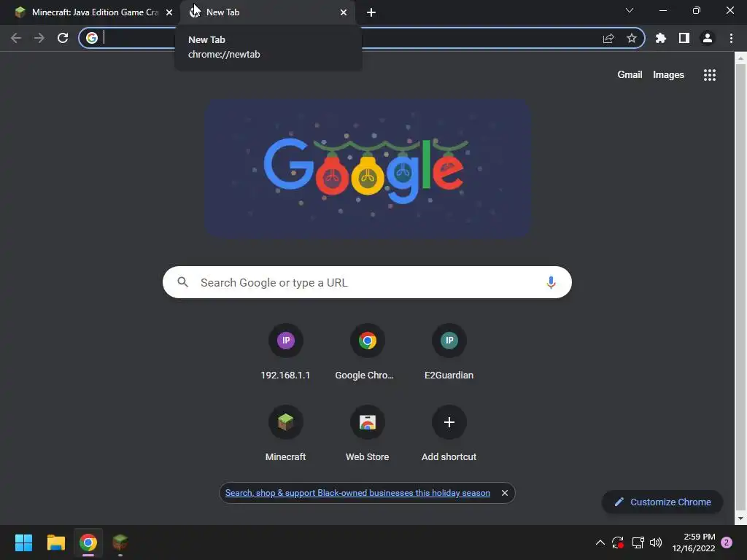Close the New Tab tab
Screen dimensions: 747x560
click(x=344, y=12)
